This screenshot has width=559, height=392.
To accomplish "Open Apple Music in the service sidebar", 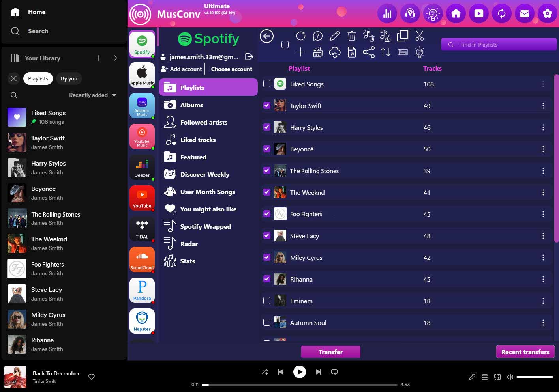I will click(142, 75).
